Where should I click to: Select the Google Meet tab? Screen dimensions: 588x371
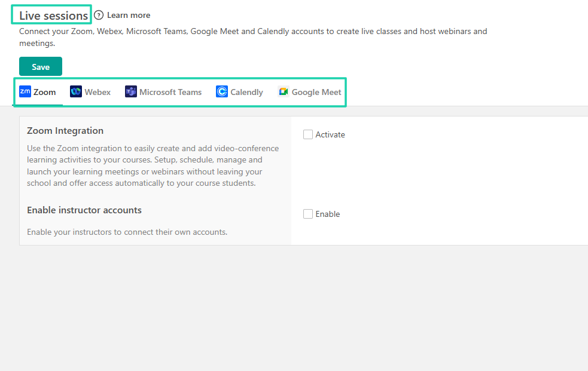(309, 92)
